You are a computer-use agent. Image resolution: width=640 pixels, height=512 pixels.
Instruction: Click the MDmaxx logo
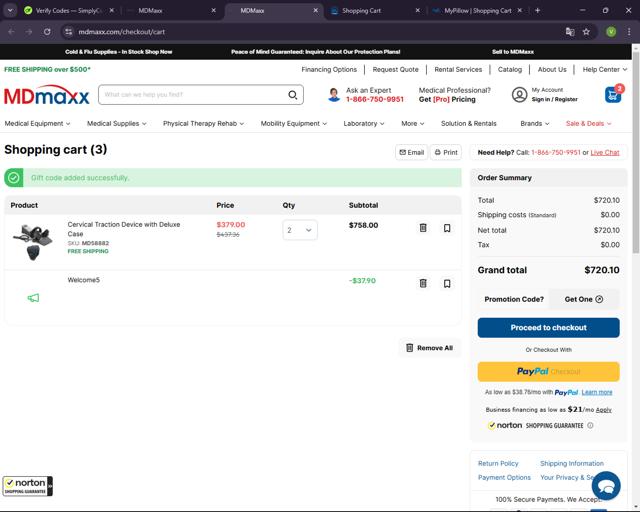click(47, 96)
